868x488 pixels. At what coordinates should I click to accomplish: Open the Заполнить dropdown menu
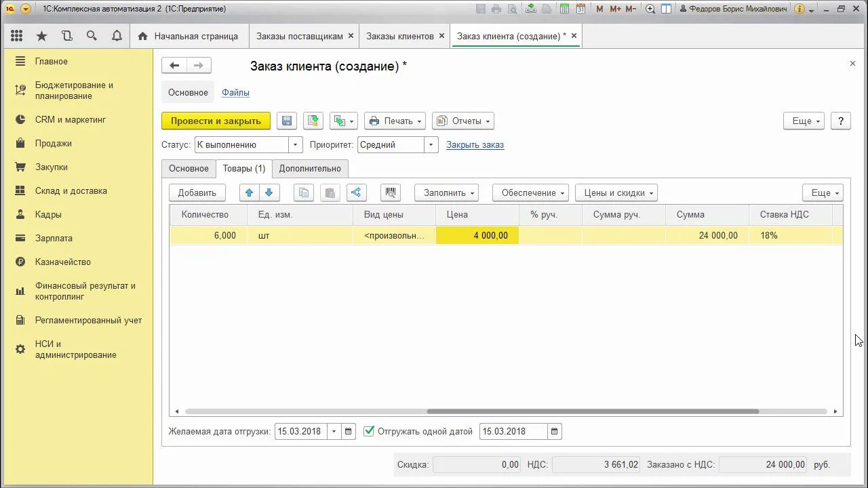[446, 192]
